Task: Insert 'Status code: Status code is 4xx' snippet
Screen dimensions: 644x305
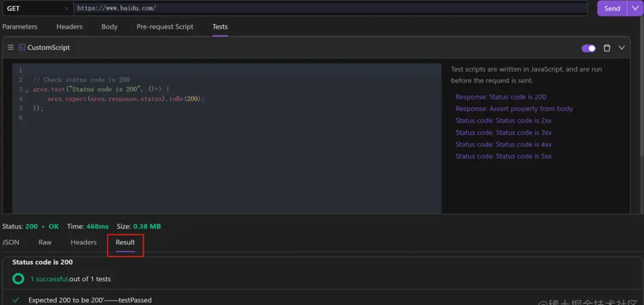Action: pyautogui.click(x=503, y=144)
